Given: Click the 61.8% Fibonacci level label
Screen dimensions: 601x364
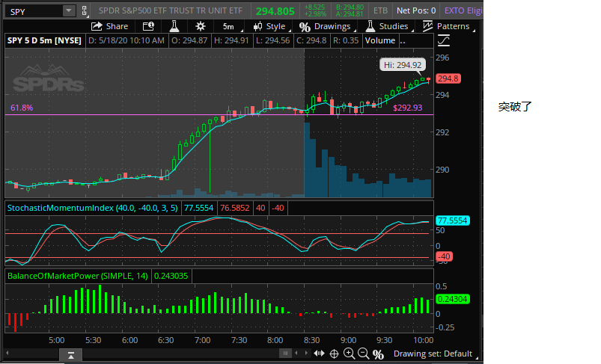Looking at the screenshot, I should point(22,108).
